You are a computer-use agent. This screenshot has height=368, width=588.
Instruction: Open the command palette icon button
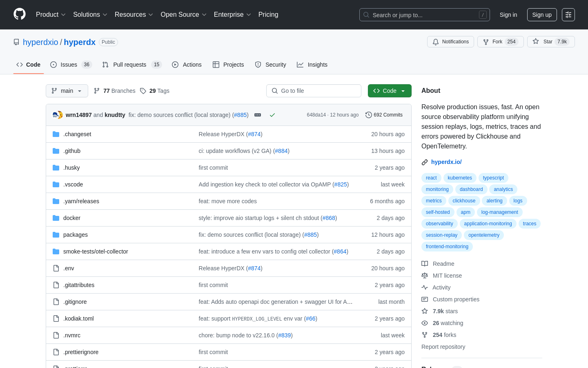[568, 15]
